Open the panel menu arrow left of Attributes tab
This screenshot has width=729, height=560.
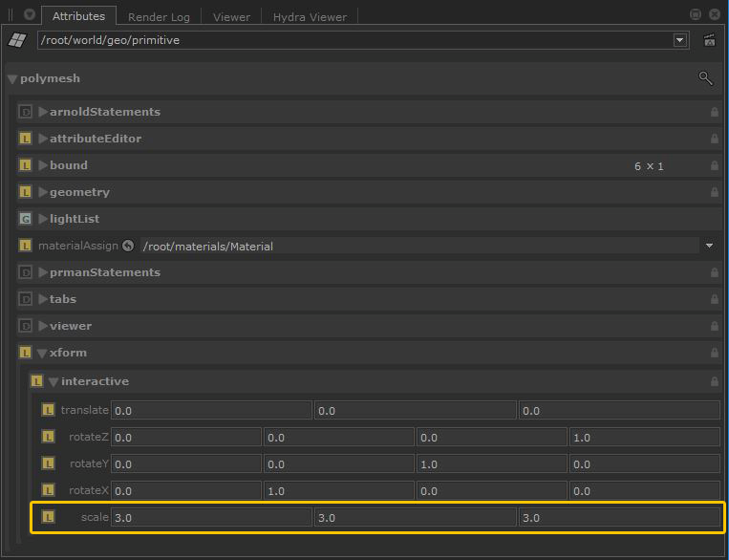point(29,15)
